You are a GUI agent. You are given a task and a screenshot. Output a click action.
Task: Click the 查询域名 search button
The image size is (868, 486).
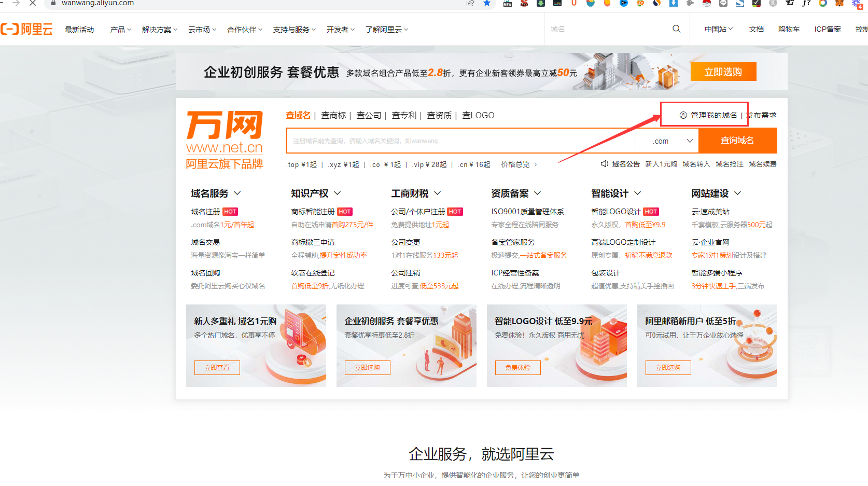(737, 141)
